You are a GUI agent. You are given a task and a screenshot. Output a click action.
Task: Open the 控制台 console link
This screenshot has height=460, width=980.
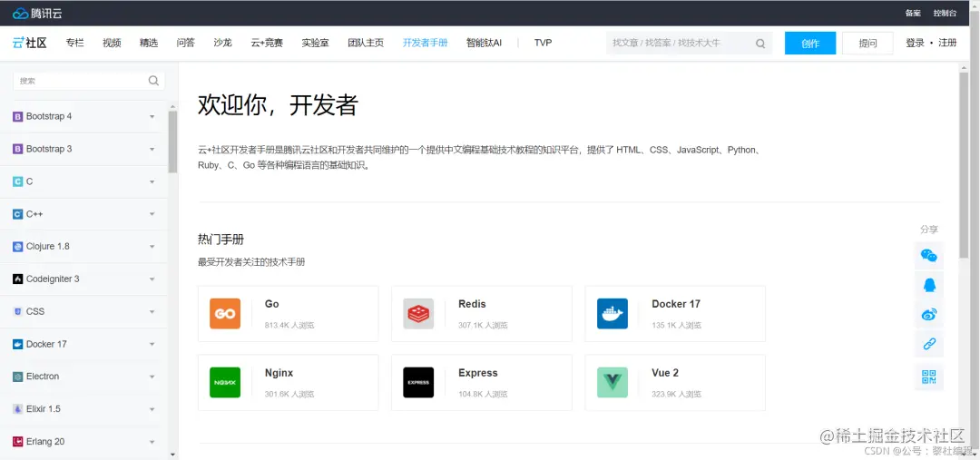(945, 13)
